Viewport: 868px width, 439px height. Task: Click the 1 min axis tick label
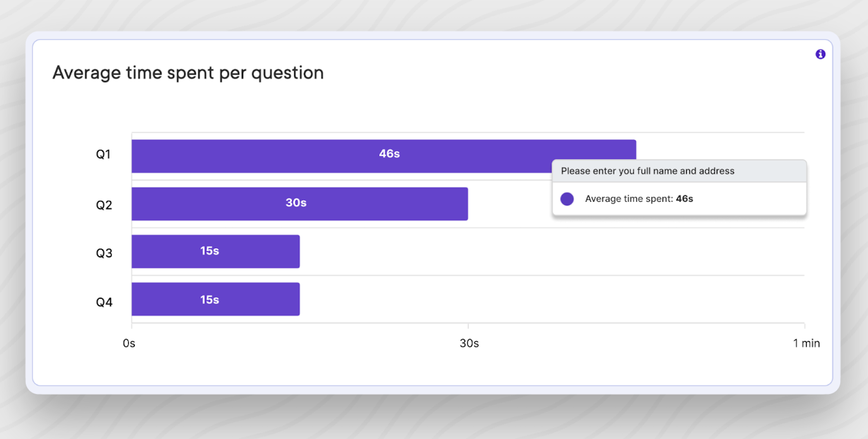coord(806,344)
